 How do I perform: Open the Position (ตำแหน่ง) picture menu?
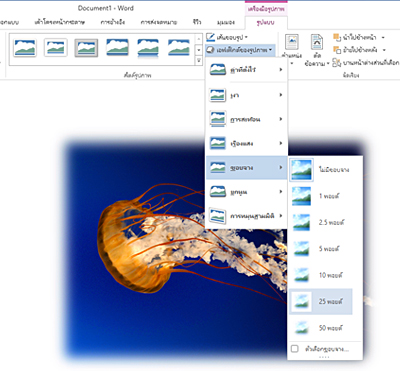pos(292,49)
